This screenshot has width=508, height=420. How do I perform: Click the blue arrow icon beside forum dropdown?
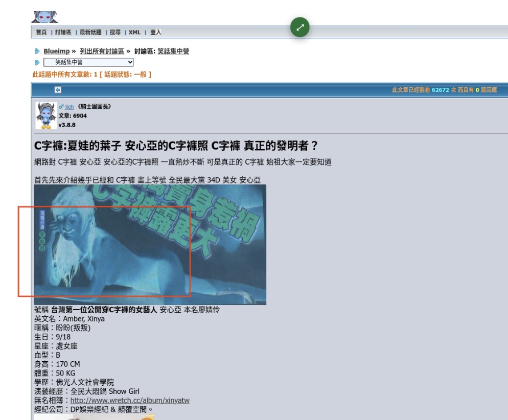point(37,62)
